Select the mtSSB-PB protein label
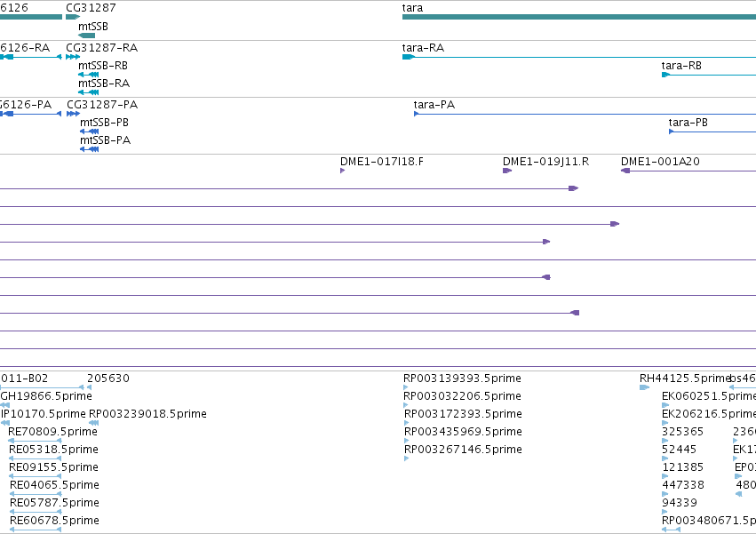Viewport: 756px width, 534px height. click(x=104, y=123)
